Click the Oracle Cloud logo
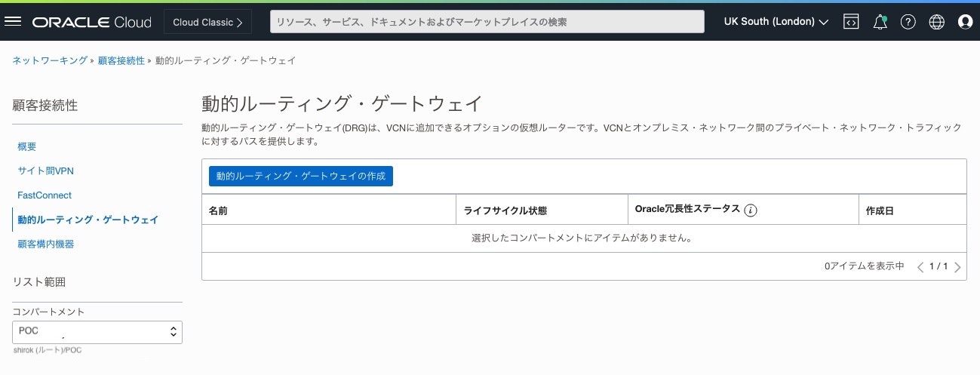 91,22
